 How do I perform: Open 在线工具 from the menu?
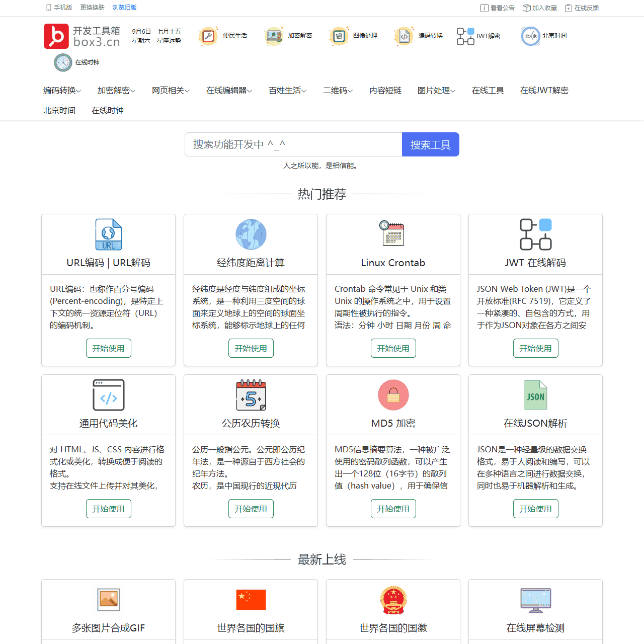click(488, 91)
